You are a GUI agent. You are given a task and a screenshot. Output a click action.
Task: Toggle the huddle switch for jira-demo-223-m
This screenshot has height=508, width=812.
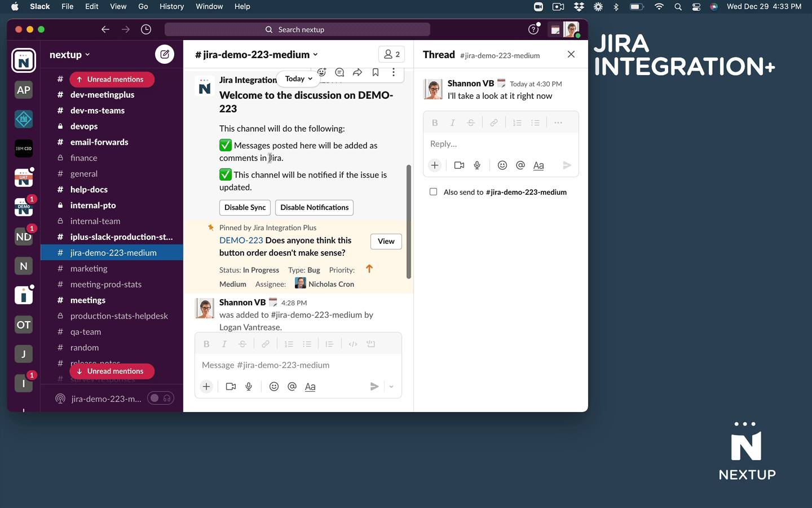[161, 398]
